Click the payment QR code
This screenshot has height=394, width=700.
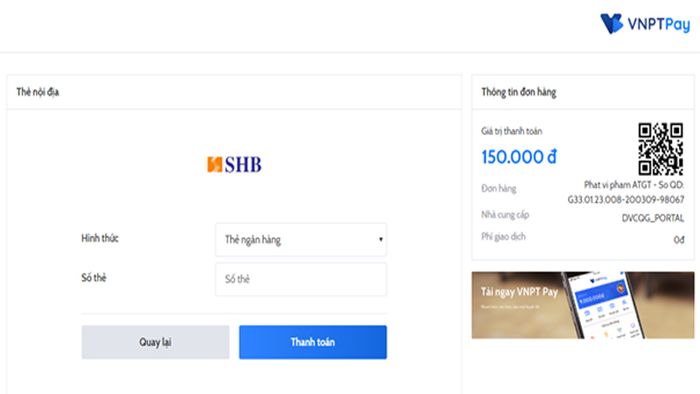tap(661, 149)
